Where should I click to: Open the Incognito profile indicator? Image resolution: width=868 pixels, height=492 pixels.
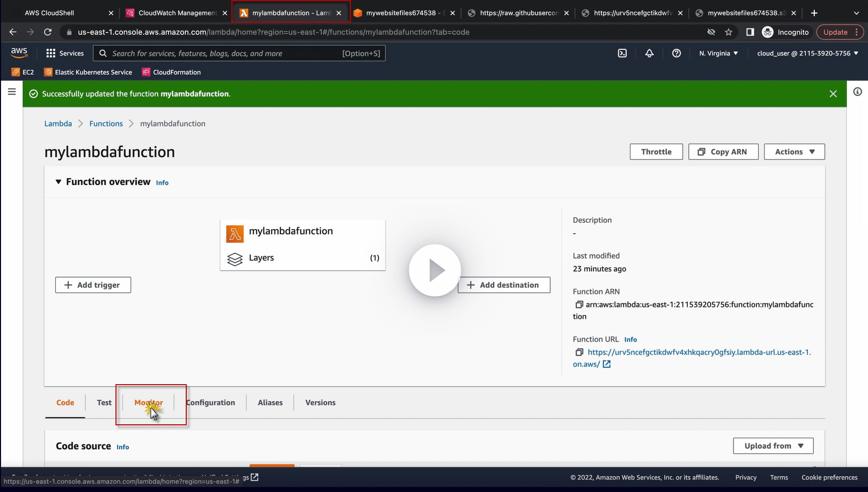click(786, 32)
